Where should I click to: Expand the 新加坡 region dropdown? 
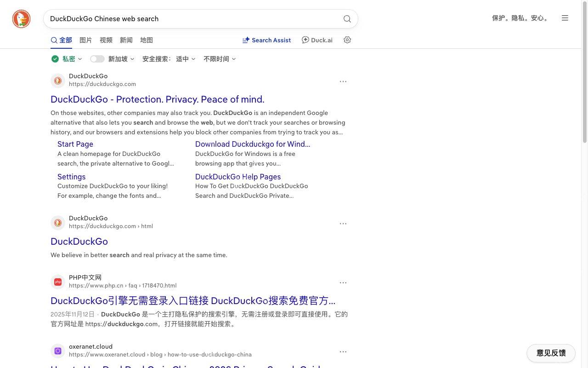[121, 59]
